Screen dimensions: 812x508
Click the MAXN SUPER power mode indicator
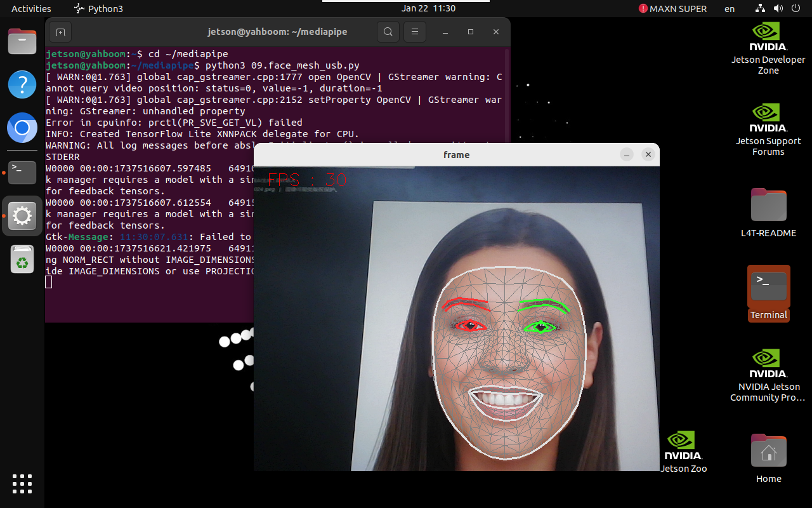point(672,8)
